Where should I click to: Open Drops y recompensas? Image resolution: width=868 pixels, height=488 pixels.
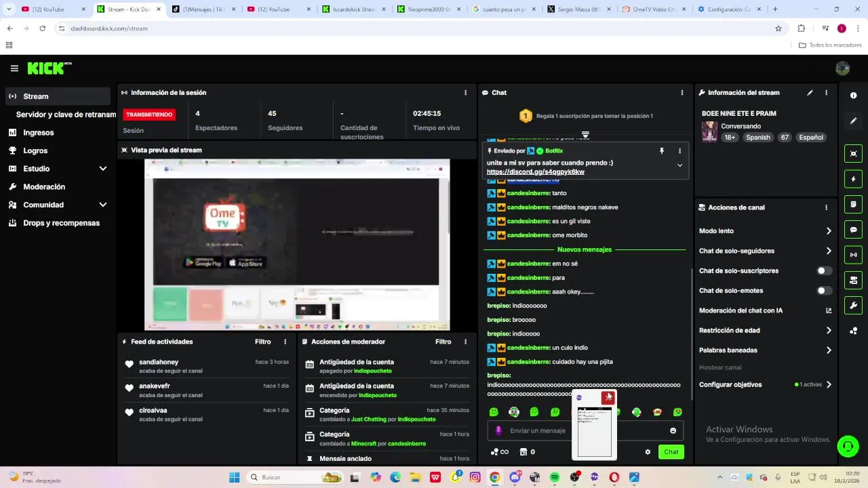[x=58, y=223]
